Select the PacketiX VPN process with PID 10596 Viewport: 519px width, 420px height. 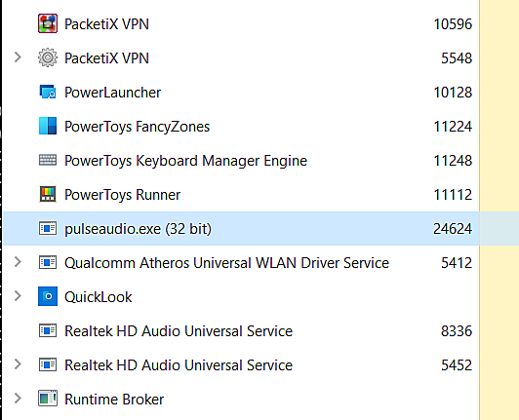pyautogui.click(x=106, y=24)
